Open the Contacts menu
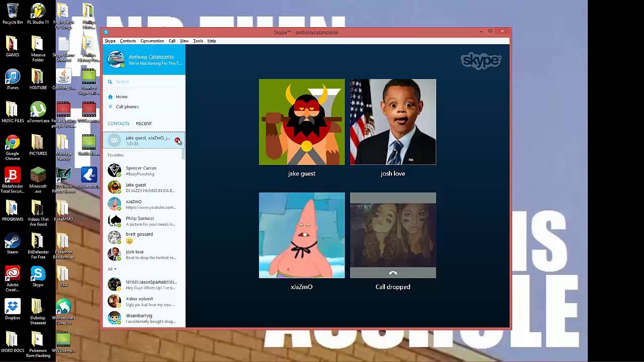The image size is (644, 362). point(128,41)
